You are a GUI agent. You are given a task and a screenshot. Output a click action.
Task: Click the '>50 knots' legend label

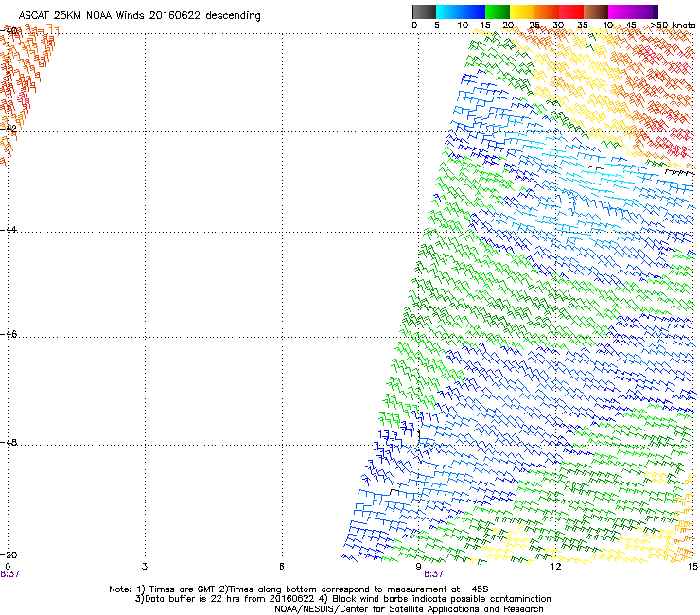pyautogui.click(x=674, y=26)
